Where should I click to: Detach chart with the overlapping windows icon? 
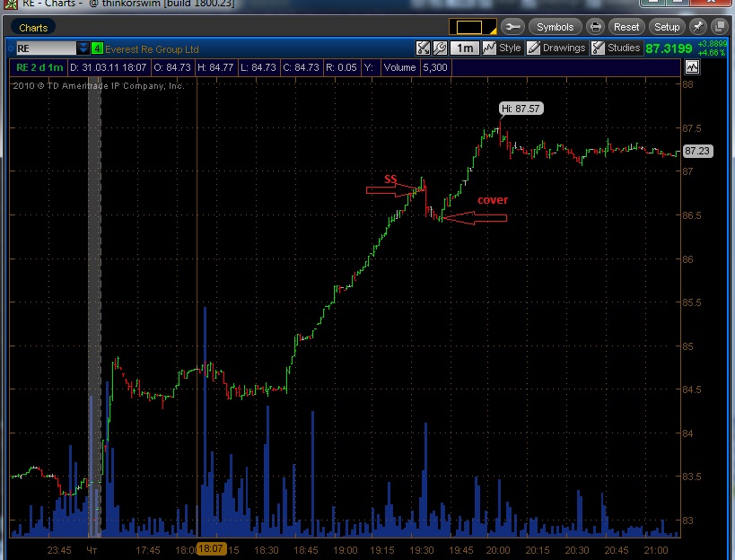click(719, 27)
